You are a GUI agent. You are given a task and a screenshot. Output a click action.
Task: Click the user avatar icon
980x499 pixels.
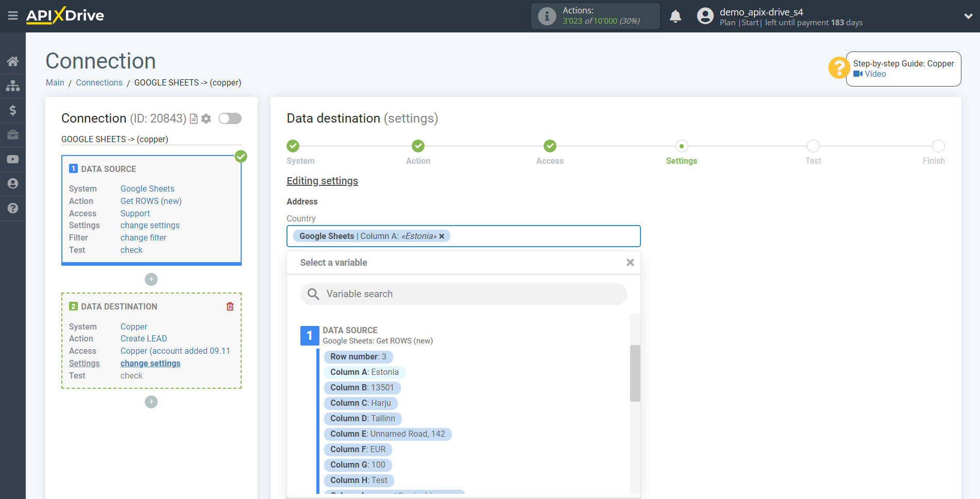coord(705,16)
